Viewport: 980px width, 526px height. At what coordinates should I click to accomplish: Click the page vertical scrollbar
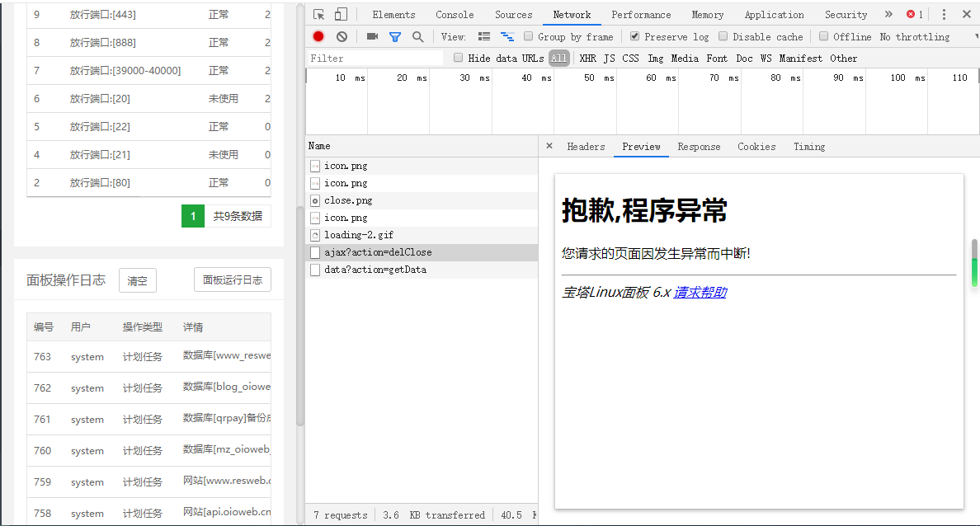[300, 316]
